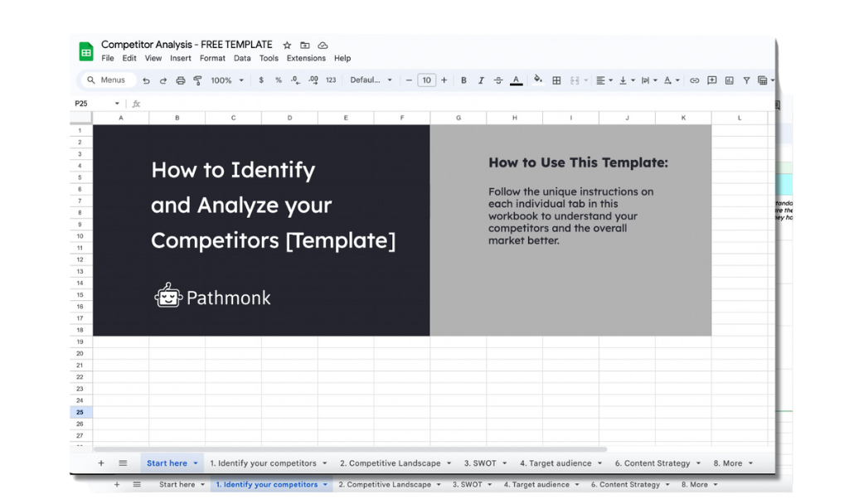Image resolution: width=849 pixels, height=504 pixels.
Task: Expand the Default font family dropdown
Action: (x=371, y=80)
